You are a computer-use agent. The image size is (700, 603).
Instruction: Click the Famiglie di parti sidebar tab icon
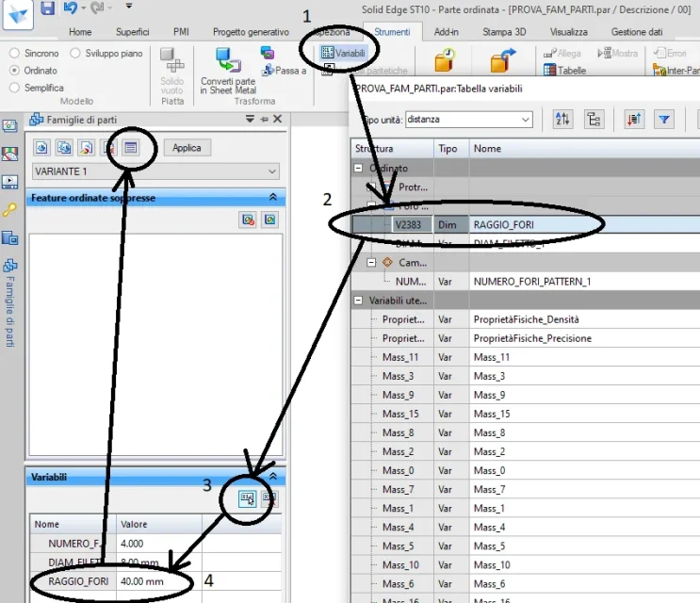click(x=10, y=265)
